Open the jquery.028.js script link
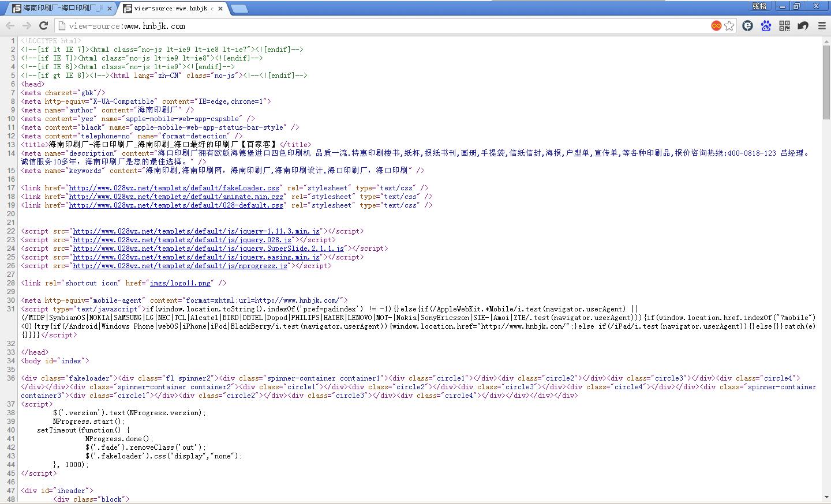 coord(182,240)
